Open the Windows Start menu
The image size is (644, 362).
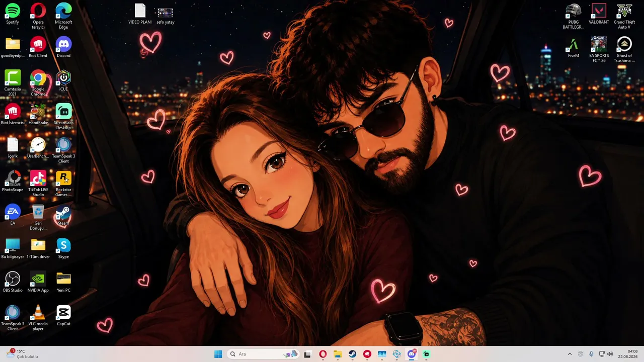218,354
